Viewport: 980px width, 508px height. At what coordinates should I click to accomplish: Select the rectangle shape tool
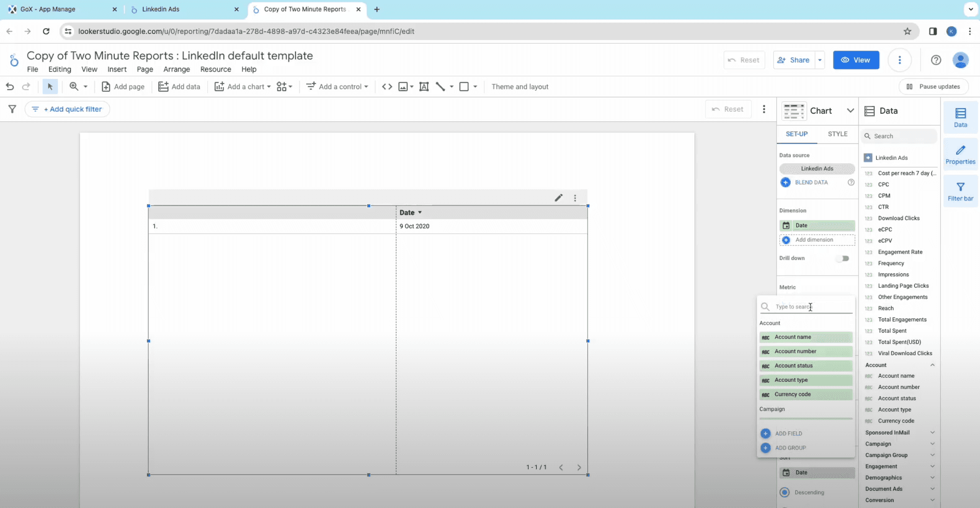click(x=464, y=87)
